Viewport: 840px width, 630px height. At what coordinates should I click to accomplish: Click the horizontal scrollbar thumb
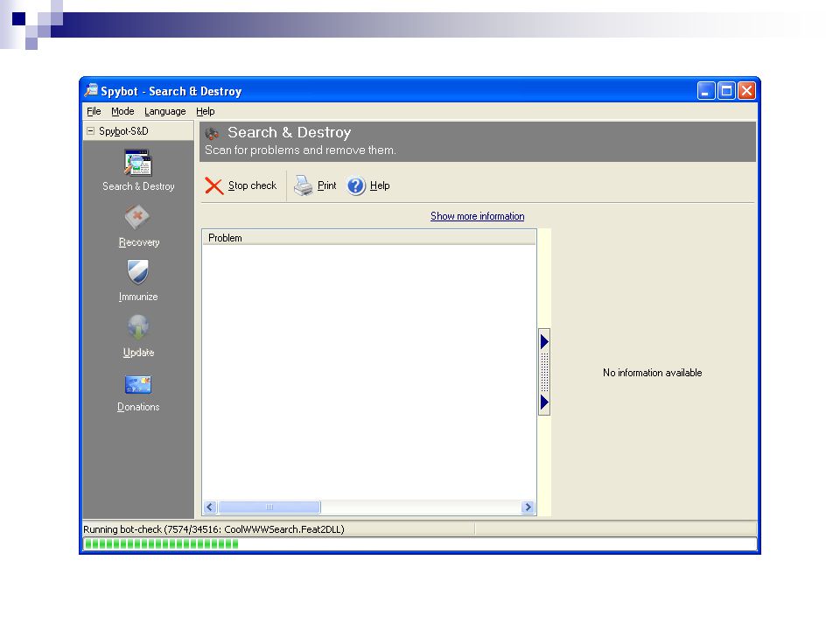(x=269, y=507)
